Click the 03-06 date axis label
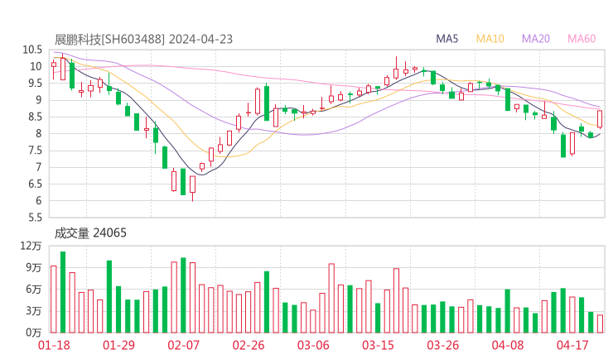This screenshot has width=613, height=364. coord(313,345)
